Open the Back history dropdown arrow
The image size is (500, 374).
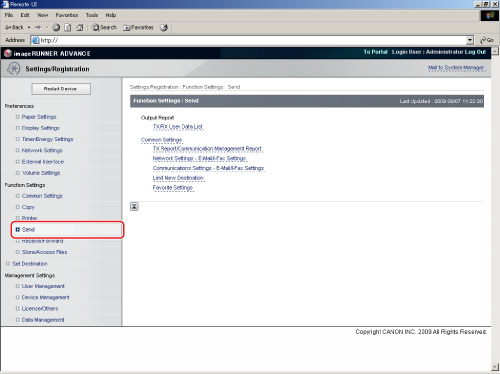coord(29,27)
